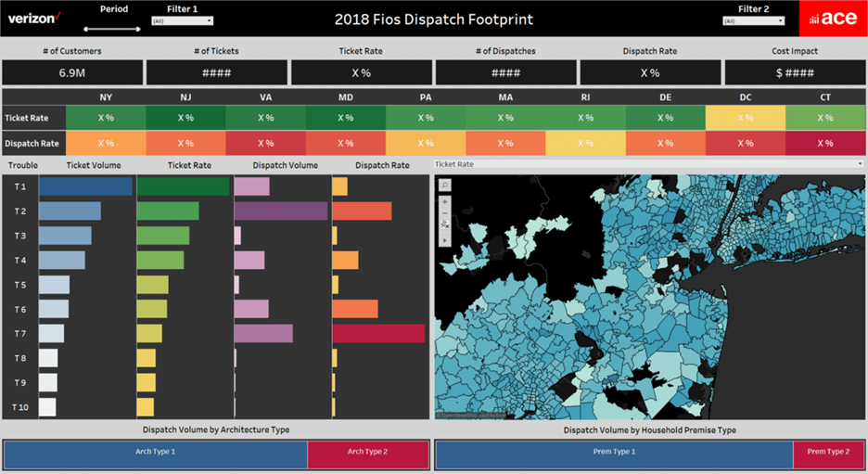Select the Arch Type 2 segment
Screen dimensions: 868x474
[368, 455]
